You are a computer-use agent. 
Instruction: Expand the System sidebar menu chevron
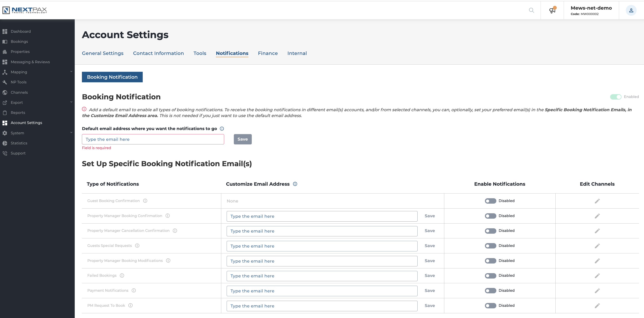[x=71, y=132]
